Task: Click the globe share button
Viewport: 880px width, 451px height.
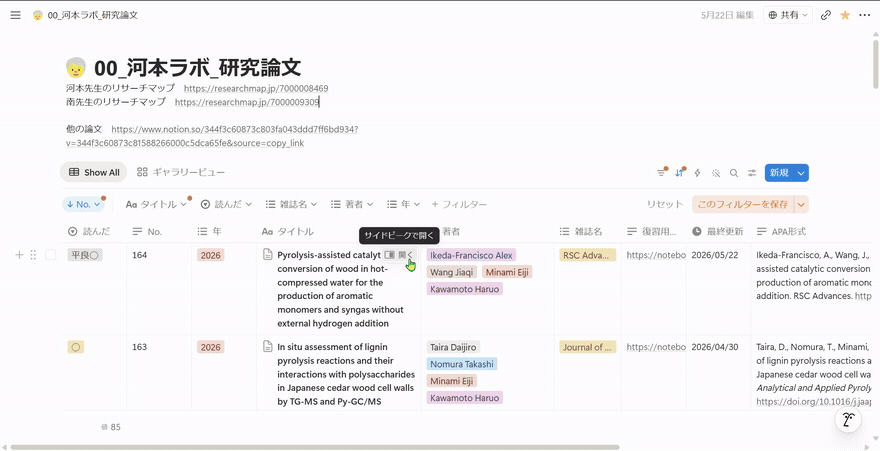Action: pyautogui.click(x=788, y=15)
